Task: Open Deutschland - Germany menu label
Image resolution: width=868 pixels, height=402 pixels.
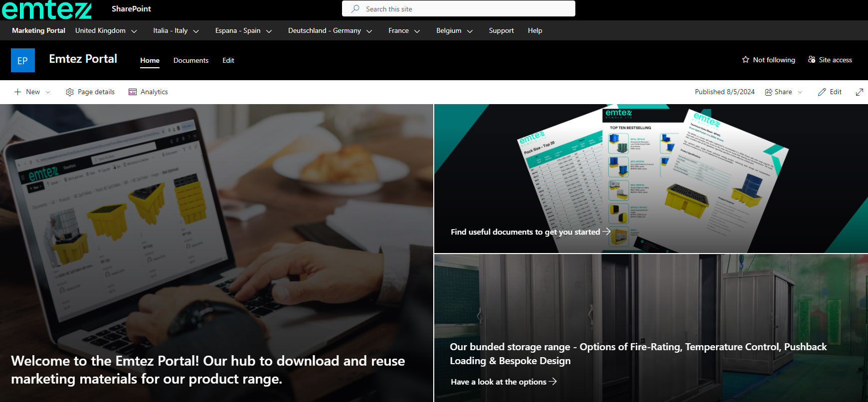Action: (325, 30)
